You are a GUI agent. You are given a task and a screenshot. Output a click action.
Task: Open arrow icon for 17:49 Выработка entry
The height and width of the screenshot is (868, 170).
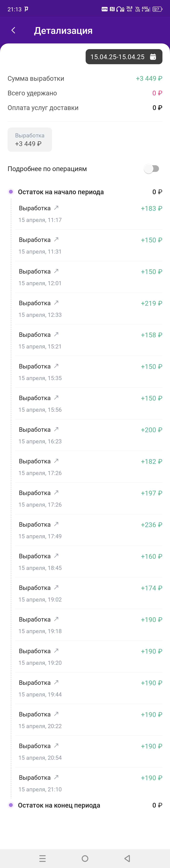coord(56,524)
